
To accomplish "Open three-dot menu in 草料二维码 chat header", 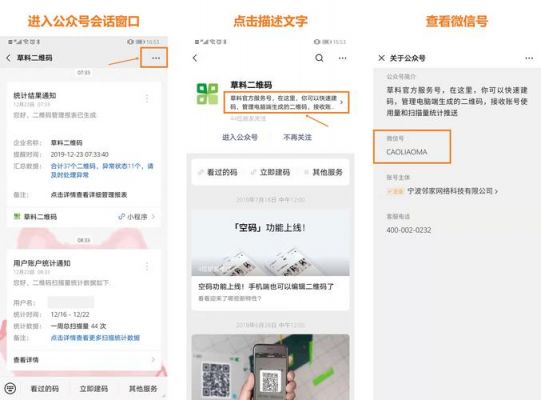I will [x=156, y=58].
